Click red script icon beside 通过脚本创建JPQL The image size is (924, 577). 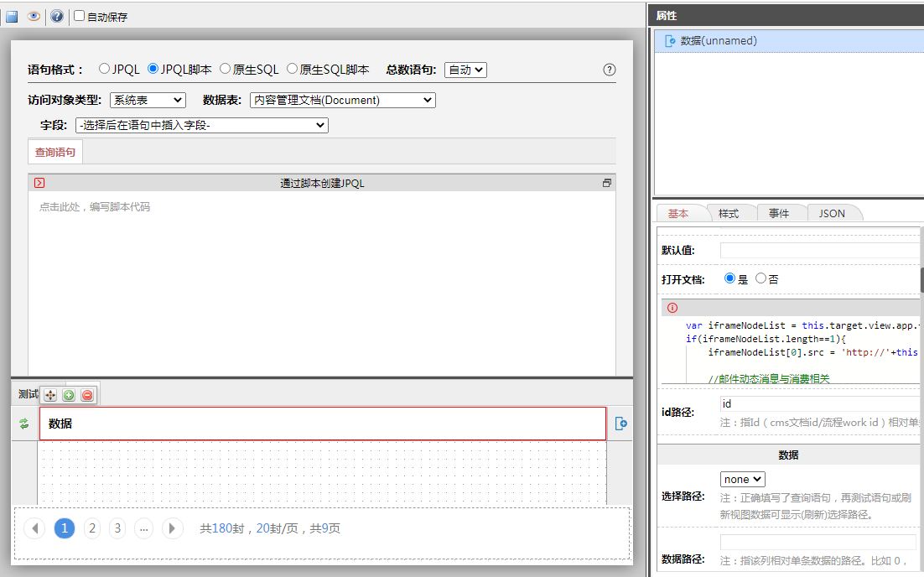pos(39,183)
